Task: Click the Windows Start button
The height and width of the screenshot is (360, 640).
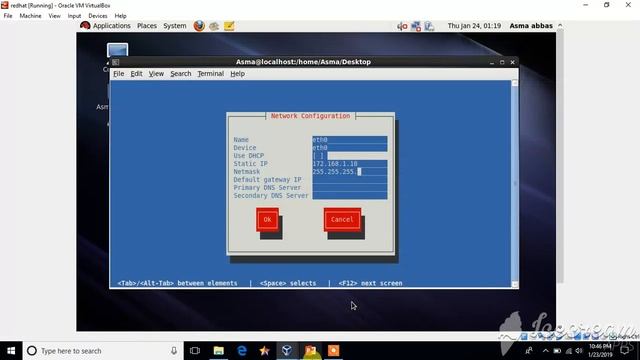Action: 11,351
